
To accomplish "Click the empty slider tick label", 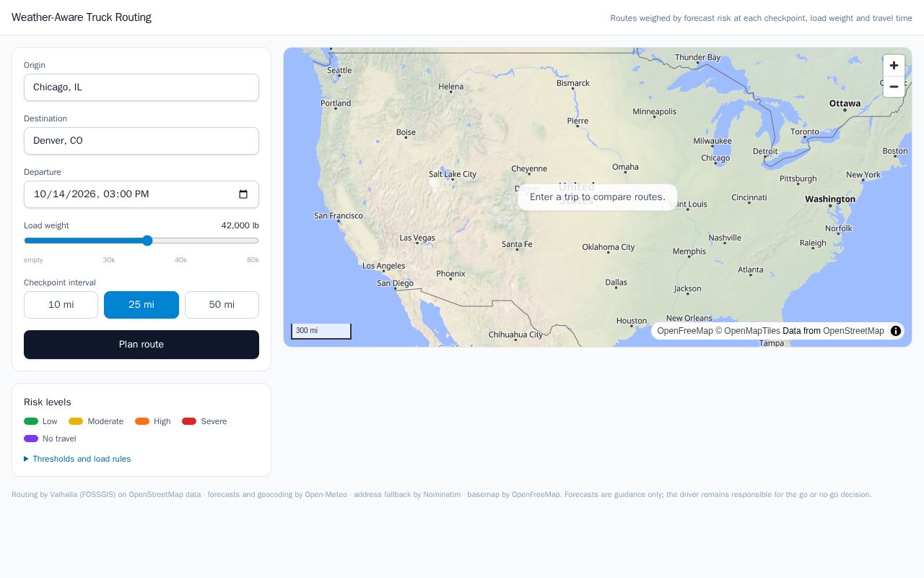I will (33, 260).
